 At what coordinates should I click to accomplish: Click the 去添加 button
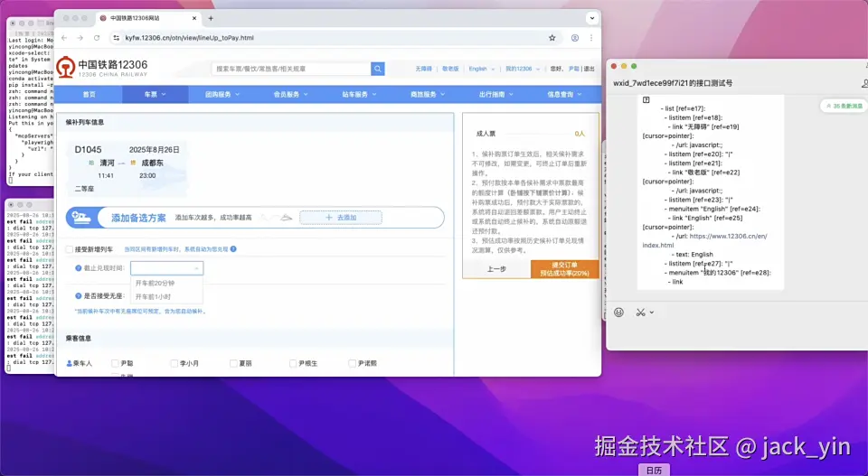point(341,218)
